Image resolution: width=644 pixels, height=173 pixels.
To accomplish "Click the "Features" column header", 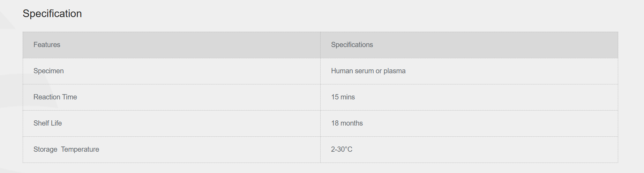I will 47,45.
